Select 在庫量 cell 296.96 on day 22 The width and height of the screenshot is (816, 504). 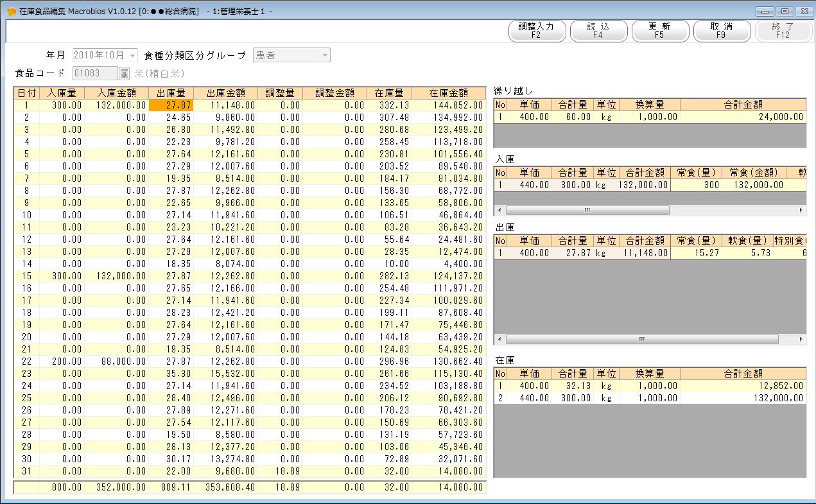(x=389, y=361)
